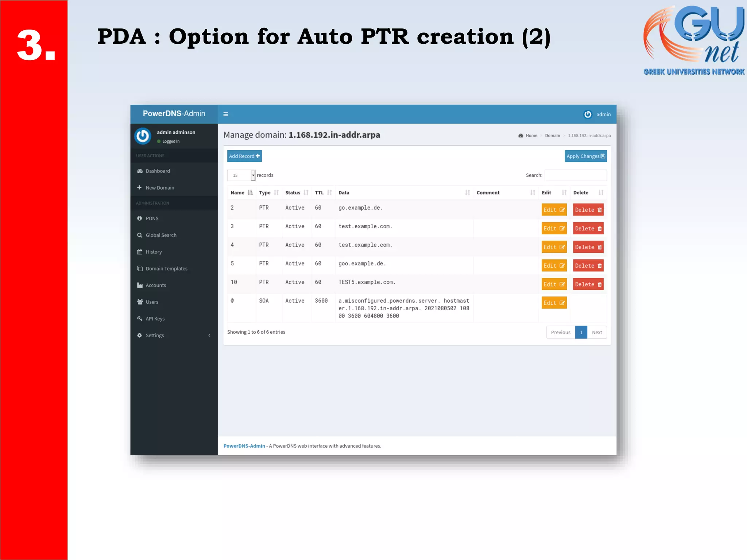Screen dimensions: 747x560
Task: Open the records-per-page dropdown
Action: (x=241, y=175)
